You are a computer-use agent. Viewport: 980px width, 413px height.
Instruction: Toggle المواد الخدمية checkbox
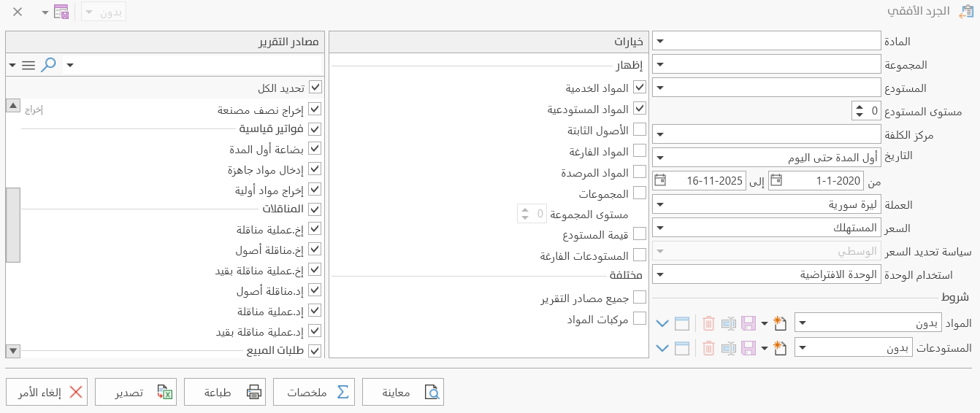pyautogui.click(x=639, y=88)
